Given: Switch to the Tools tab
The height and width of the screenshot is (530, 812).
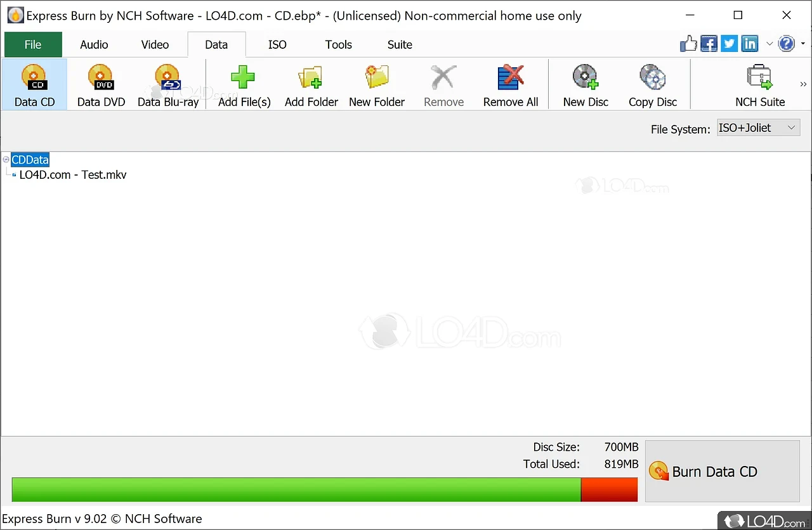Looking at the screenshot, I should (x=338, y=44).
